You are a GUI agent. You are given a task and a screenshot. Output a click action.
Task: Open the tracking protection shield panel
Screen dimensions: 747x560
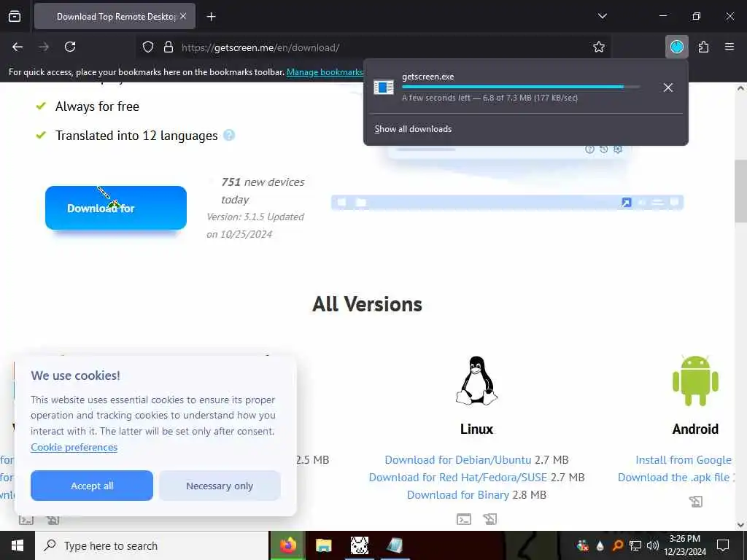(148, 47)
